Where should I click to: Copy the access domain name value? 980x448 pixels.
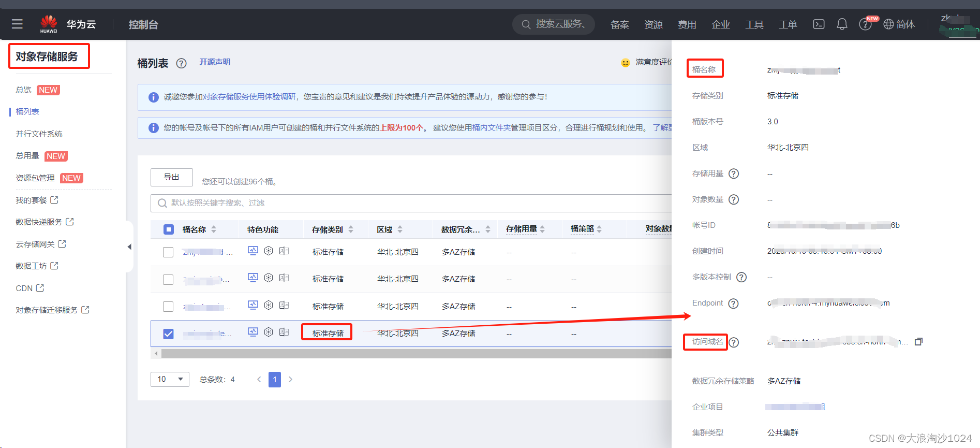(918, 342)
